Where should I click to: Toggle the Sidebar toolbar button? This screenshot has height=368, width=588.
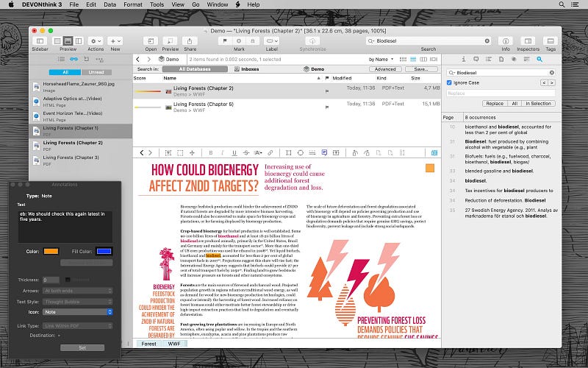[38, 40]
